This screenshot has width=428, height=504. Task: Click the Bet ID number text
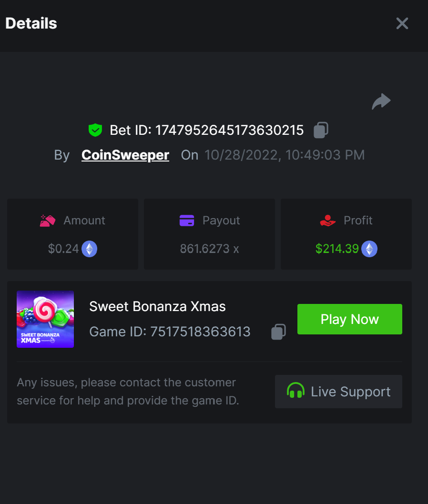click(x=229, y=130)
